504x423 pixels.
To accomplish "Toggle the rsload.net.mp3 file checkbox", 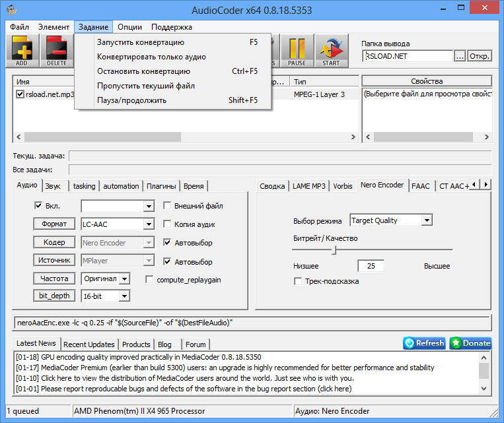I will [x=20, y=94].
